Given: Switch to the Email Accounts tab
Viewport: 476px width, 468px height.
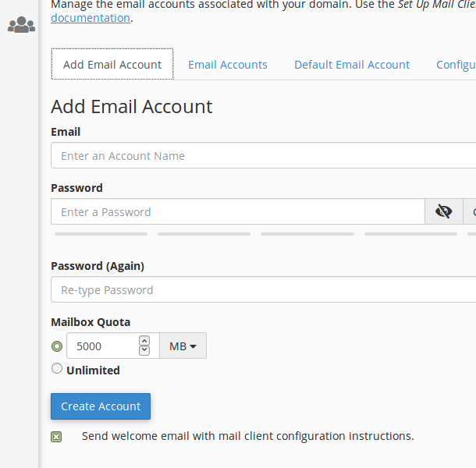Looking at the screenshot, I should coord(228,65).
